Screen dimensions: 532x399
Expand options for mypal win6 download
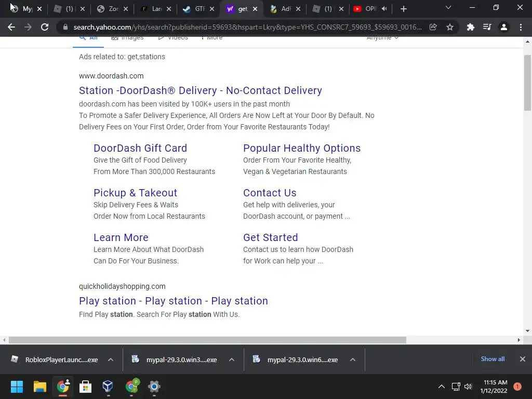pos(353,360)
